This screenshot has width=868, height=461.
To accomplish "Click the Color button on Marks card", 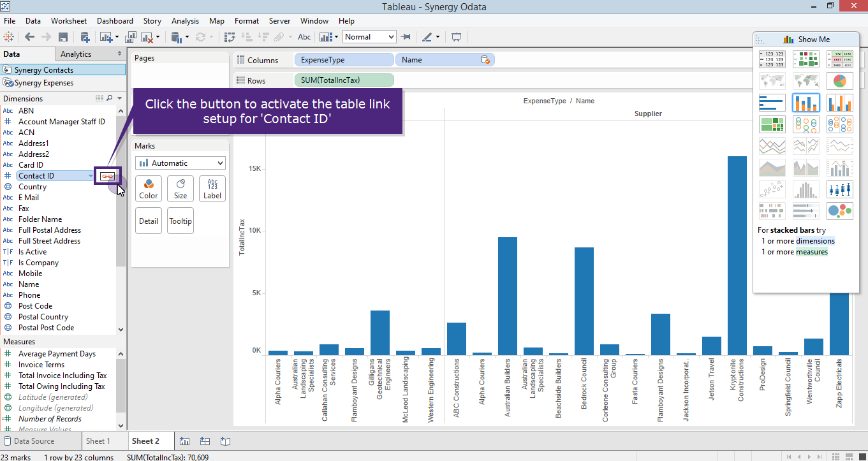I will coord(149,189).
